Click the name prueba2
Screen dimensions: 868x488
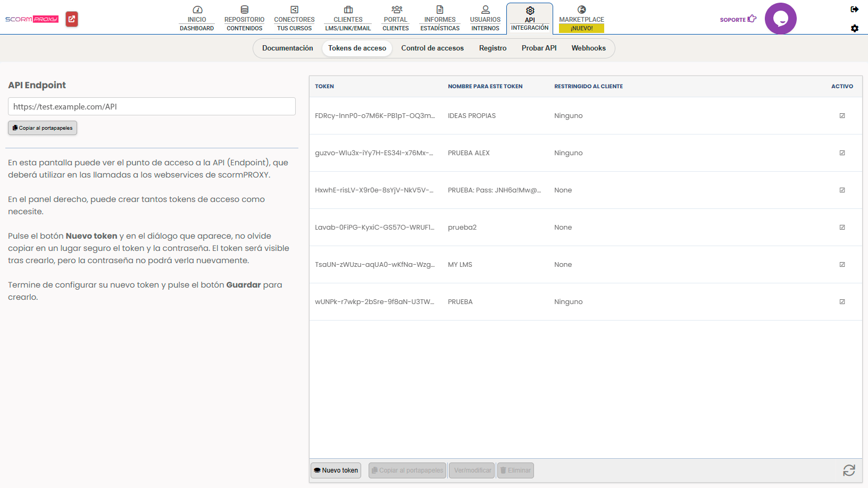(462, 228)
